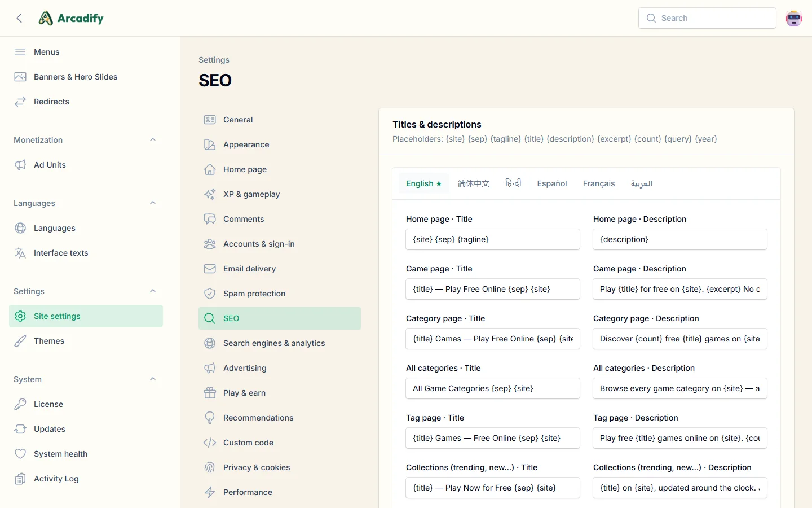Open Site settings in the sidebar
This screenshot has height=508, width=812.
click(x=86, y=316)
